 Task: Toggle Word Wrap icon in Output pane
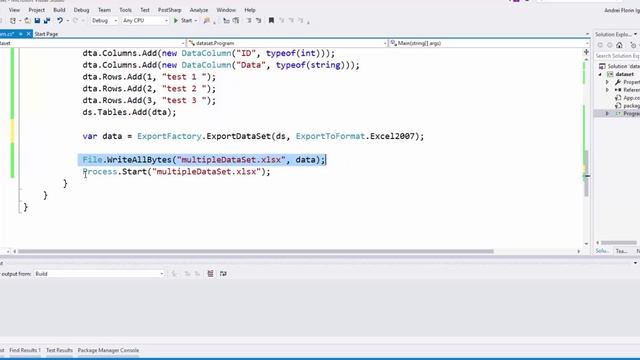pyautogui.click(x=223, y=273)
